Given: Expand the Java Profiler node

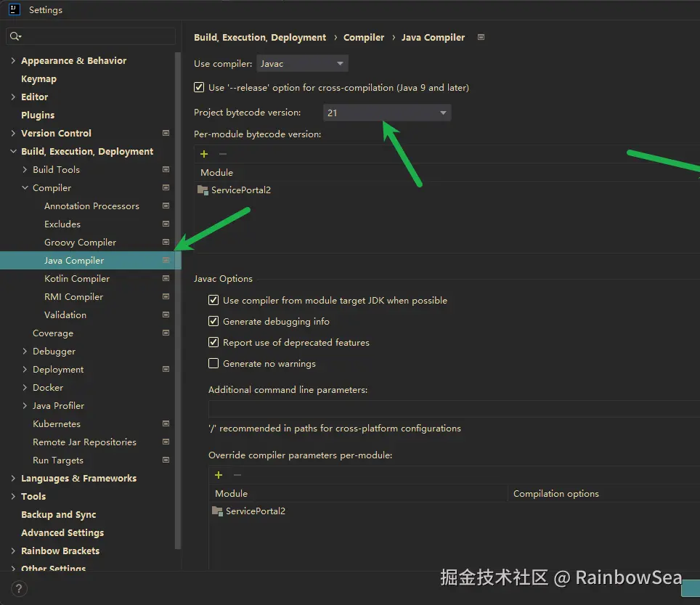Looking at the screenshot, I should 25,405.
